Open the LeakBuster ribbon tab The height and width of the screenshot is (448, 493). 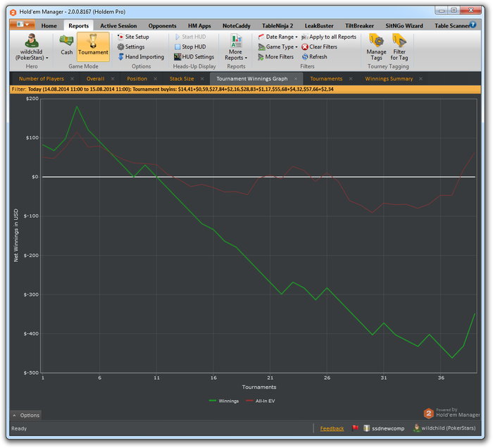pos(319,26)
